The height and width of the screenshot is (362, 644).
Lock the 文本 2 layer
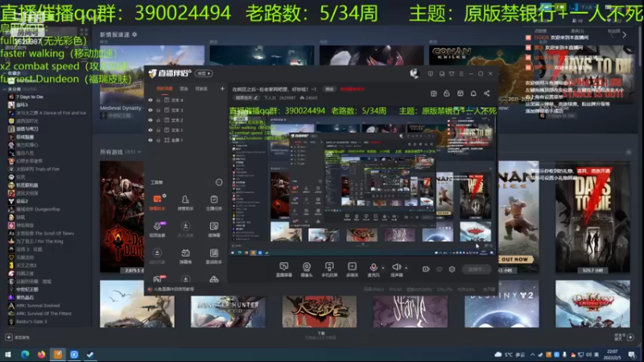pos(158,120)
